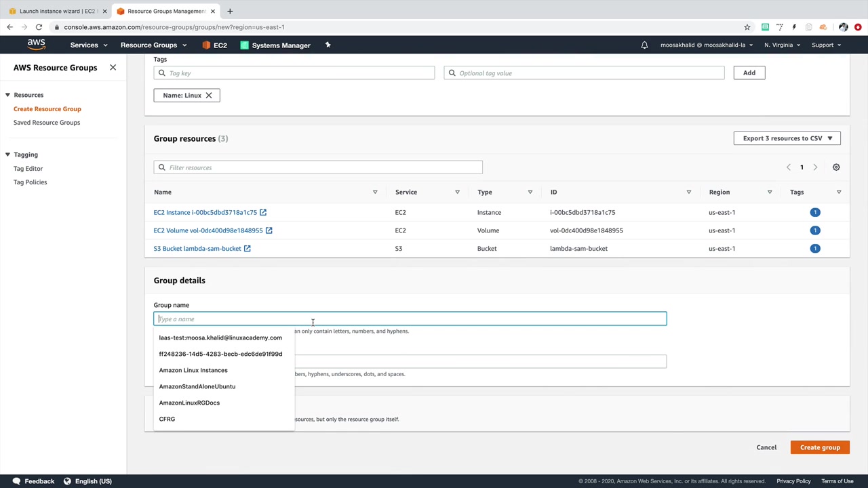
Task: Go to next page of resources
Action: click(815, 167)
